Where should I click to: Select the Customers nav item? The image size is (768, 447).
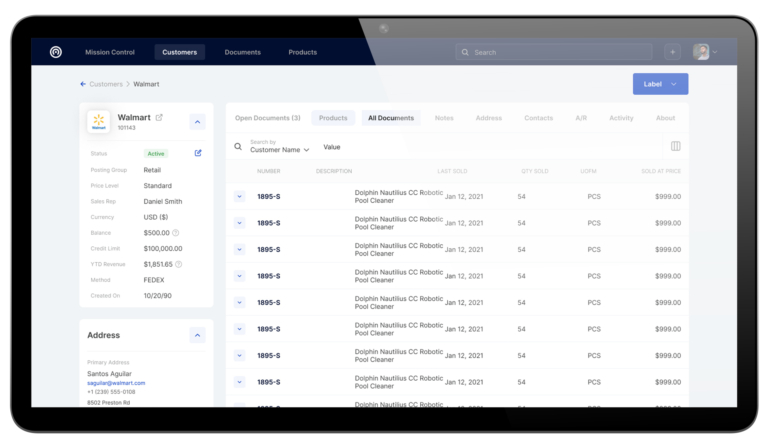pyautogui.click(x=180, y=52)
